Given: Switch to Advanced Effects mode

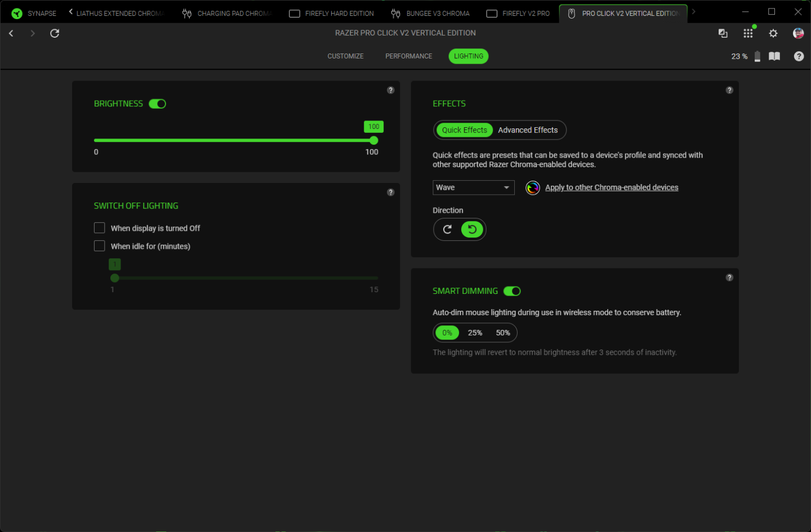Looking at the screenshot, I should click(x=528, y=130).
